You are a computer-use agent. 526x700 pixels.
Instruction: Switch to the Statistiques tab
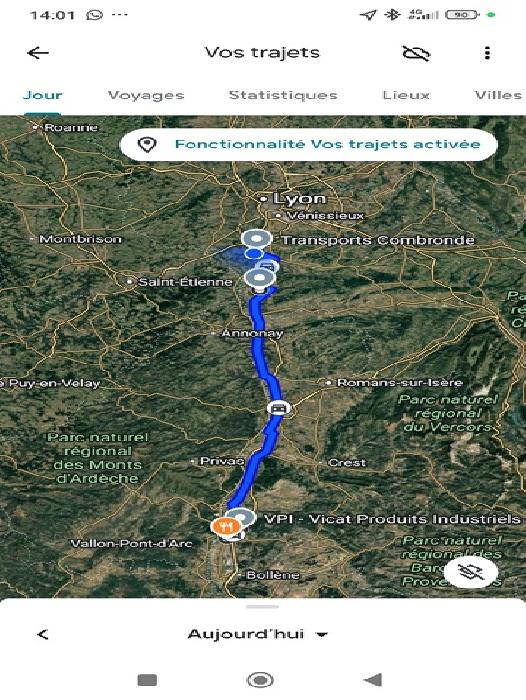click(283, 95)
